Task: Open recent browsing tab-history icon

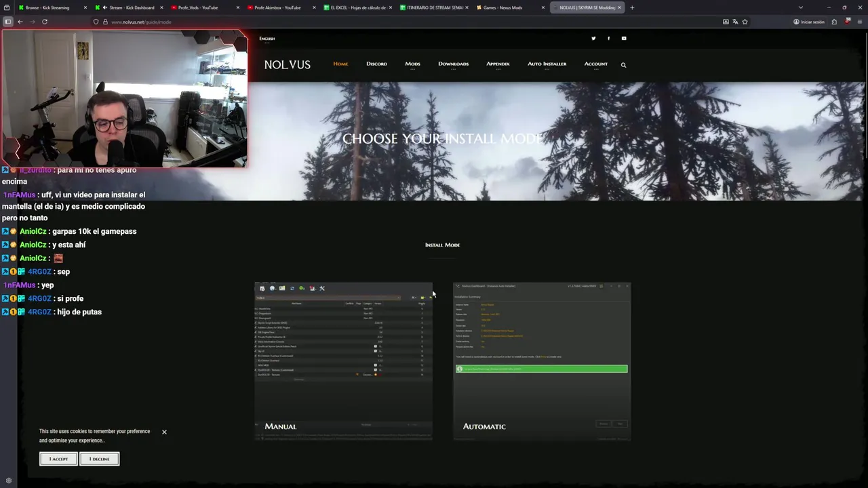Action: [8, 7]
